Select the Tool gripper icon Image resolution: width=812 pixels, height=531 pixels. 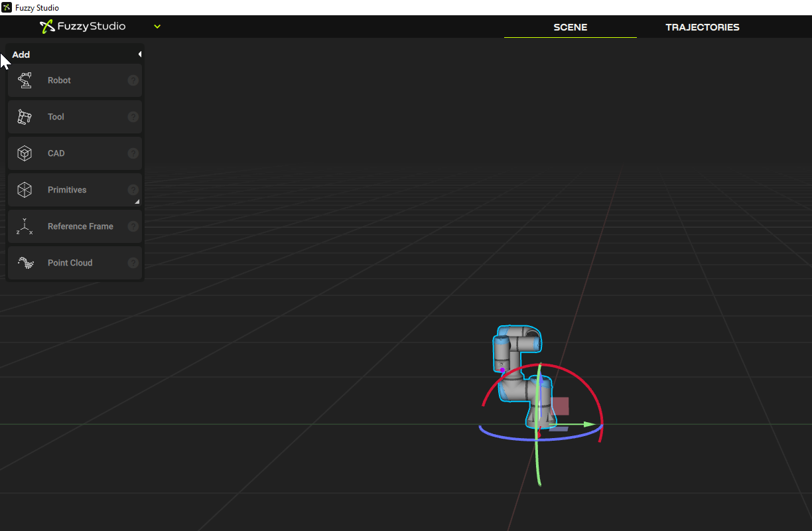25,116
